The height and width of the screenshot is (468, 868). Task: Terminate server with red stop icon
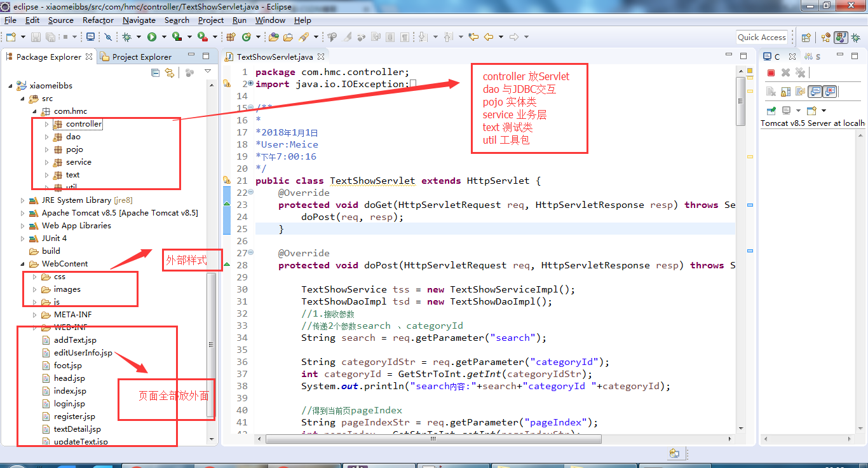point(771,73)
